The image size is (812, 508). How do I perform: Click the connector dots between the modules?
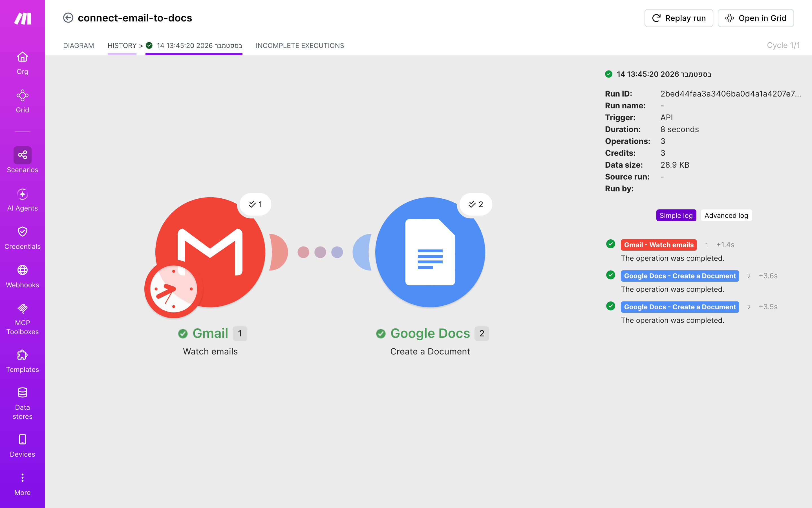coord(320,252)
